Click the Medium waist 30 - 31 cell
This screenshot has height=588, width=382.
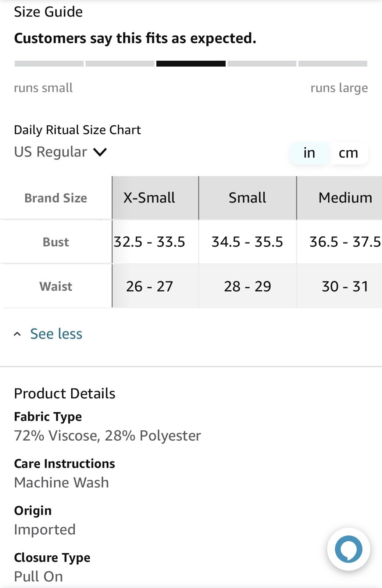pyautogui.click(x=339, y=286)
